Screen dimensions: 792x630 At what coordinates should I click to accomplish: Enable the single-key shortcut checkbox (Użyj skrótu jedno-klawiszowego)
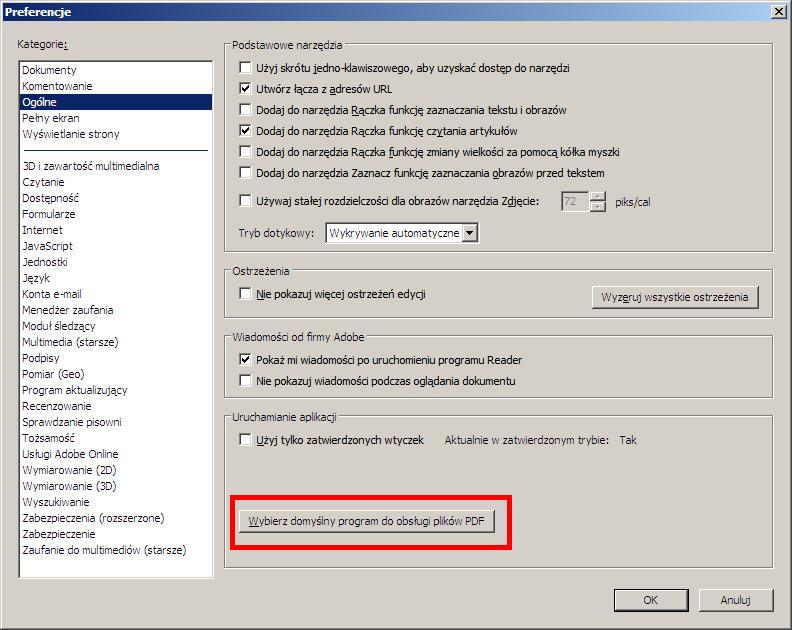coord(246,68)
